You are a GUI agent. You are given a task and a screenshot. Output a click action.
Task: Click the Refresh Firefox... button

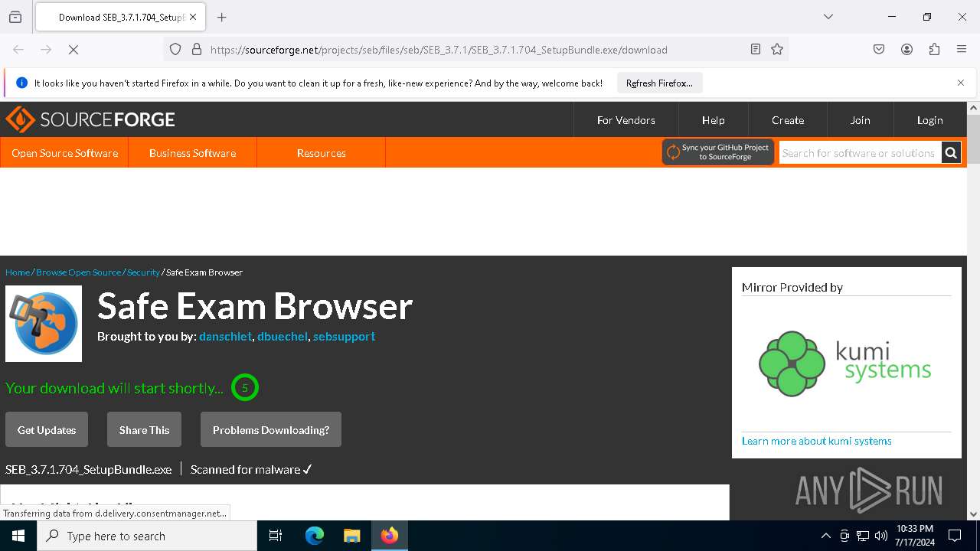pos(659,83)
